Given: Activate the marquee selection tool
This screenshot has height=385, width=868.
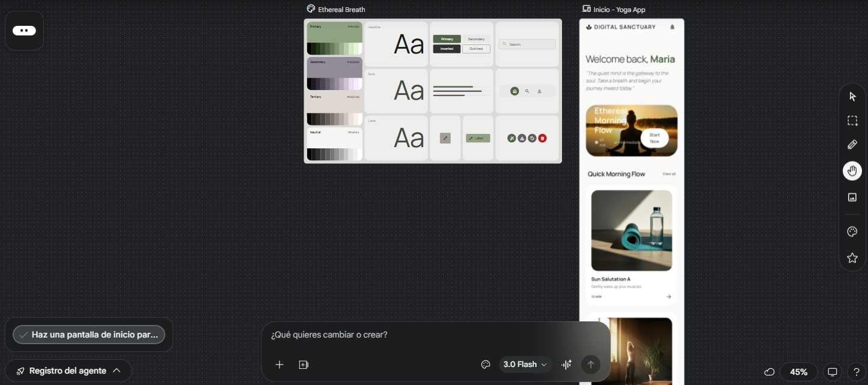Looking at the screenshot, I should tap(852, 121).
